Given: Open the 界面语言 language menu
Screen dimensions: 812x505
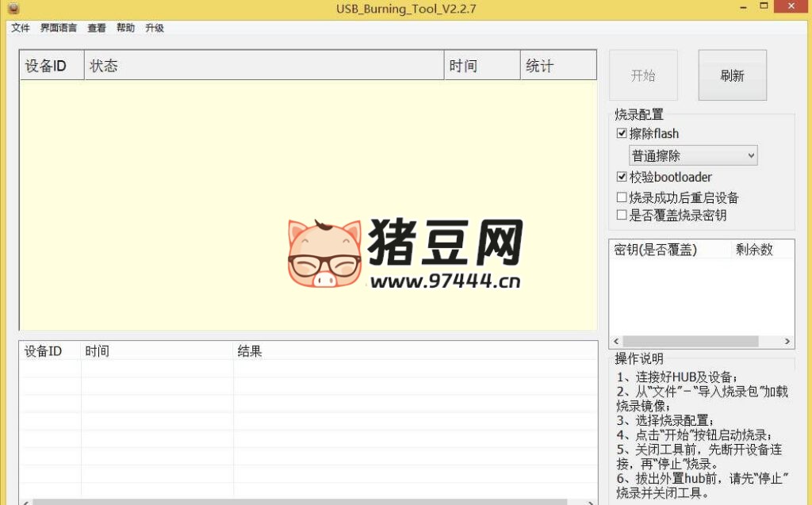Looking at the screenshot, I should (x=57, y=28).
